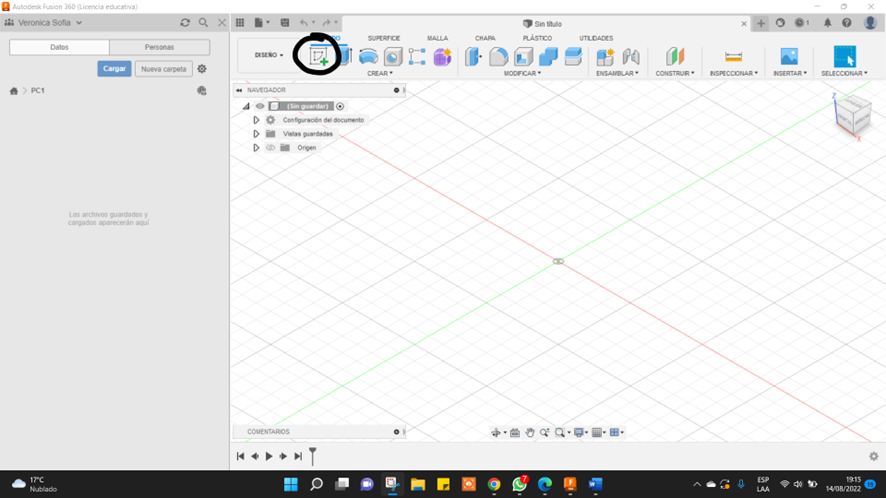
Task: Select the Create Sketch tool
Action: coord(319,57)
